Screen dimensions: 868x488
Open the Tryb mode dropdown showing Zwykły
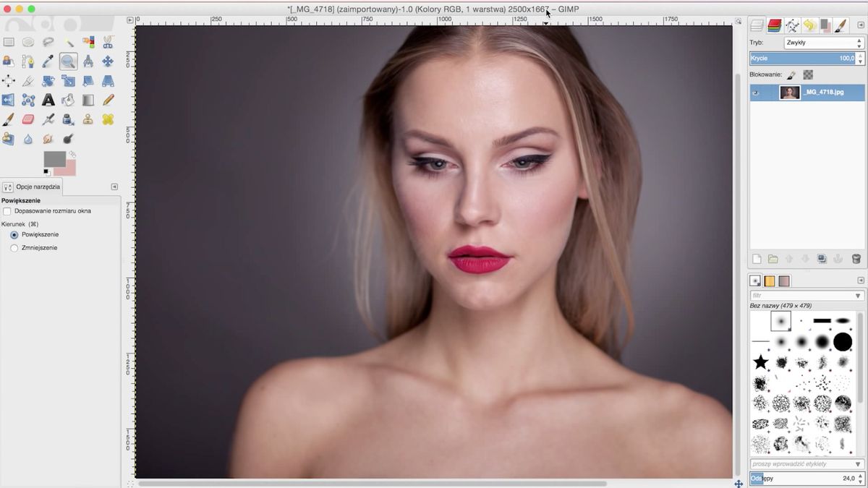[x=823, y=43]
